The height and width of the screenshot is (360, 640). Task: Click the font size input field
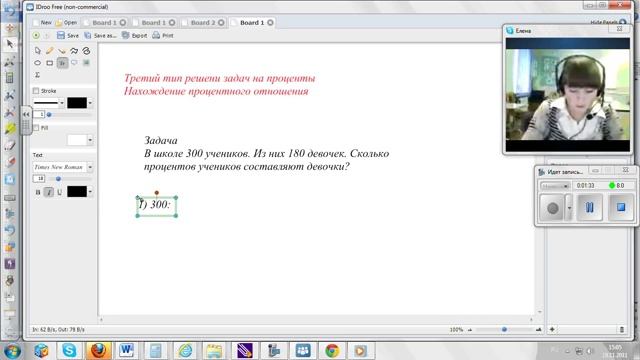(39, 179)
